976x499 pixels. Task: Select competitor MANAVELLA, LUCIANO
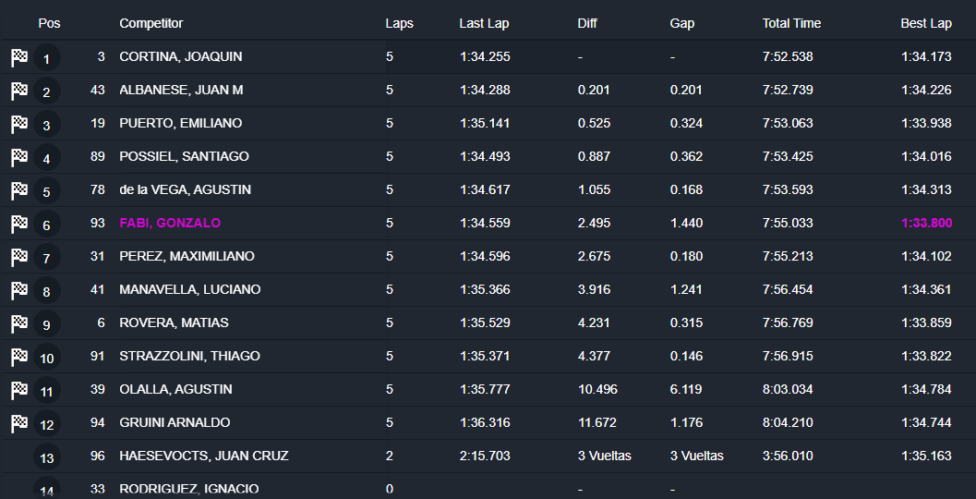coord(190,290)
